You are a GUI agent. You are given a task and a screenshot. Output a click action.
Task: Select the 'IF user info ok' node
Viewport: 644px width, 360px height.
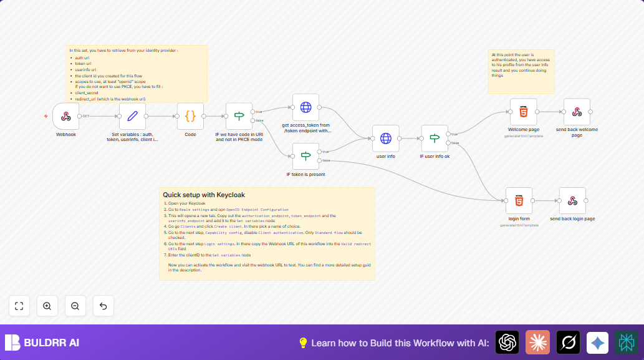(x=435, y=139)
